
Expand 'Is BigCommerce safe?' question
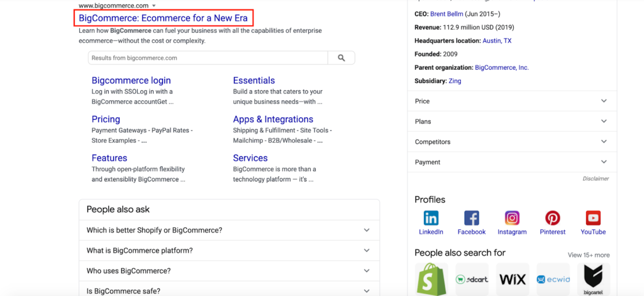pyautogui.click(x=229, y=289)
